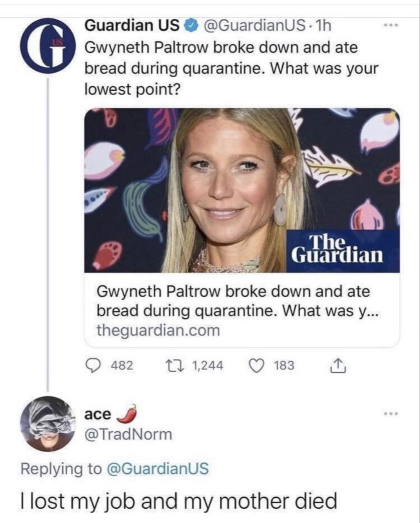Image resolution: width=420 pixels, height=523 pixels.
Task: Click the reply icon with 482 replies
Action: [94, 365]
